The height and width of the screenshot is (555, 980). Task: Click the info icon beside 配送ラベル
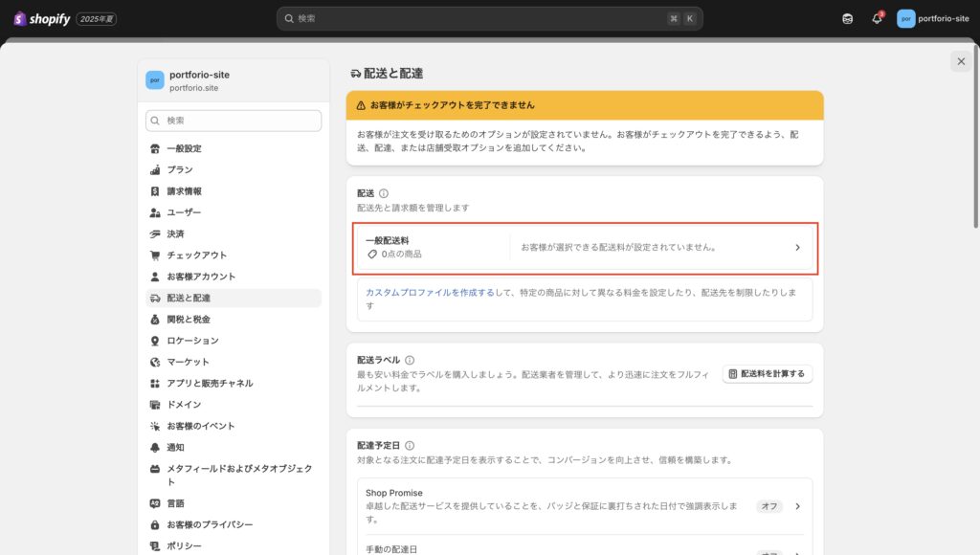(x=410, y=360)
